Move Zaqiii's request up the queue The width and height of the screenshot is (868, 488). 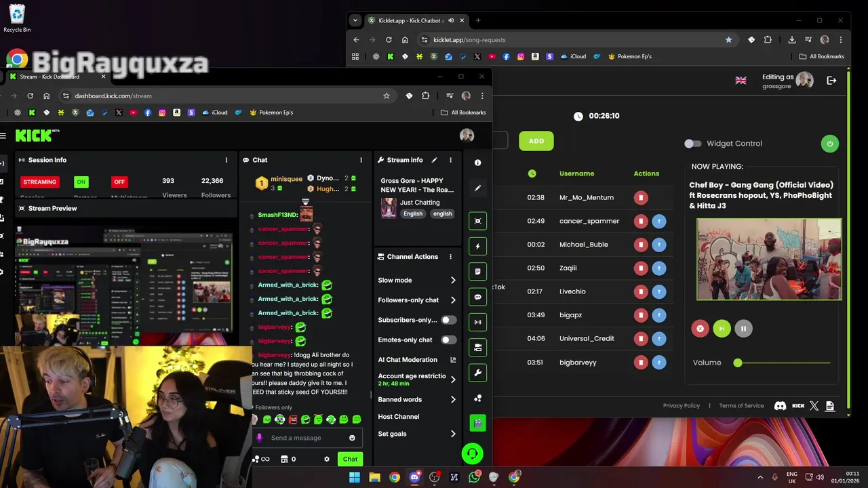point(658,268)
